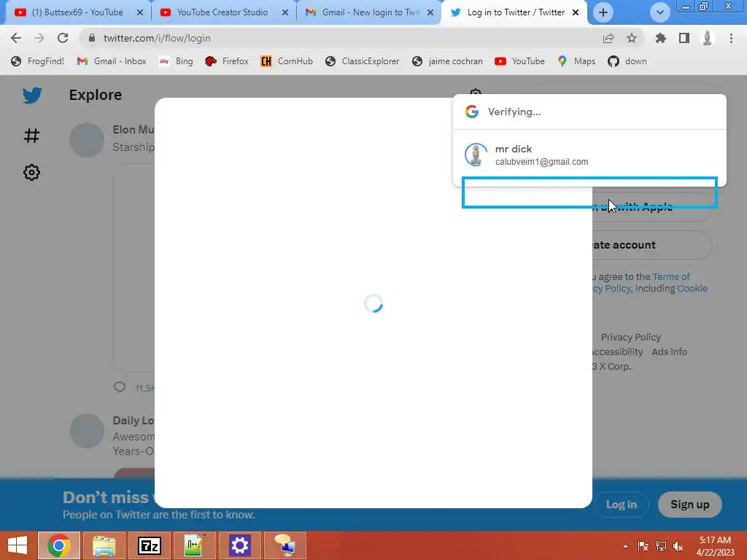Screen dimensions: 747x560
Task: Expand tab search dropdown arrow
Action: [x=659, y=12]
